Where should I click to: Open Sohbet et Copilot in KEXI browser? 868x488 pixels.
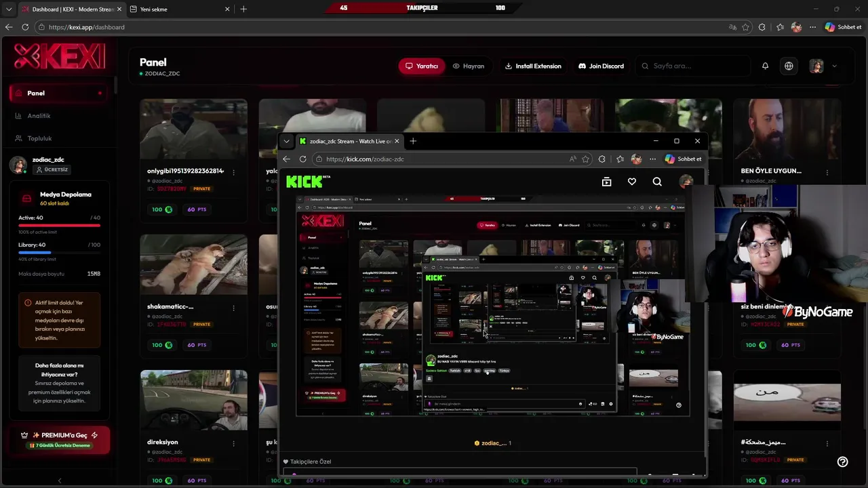click(843, 27)
